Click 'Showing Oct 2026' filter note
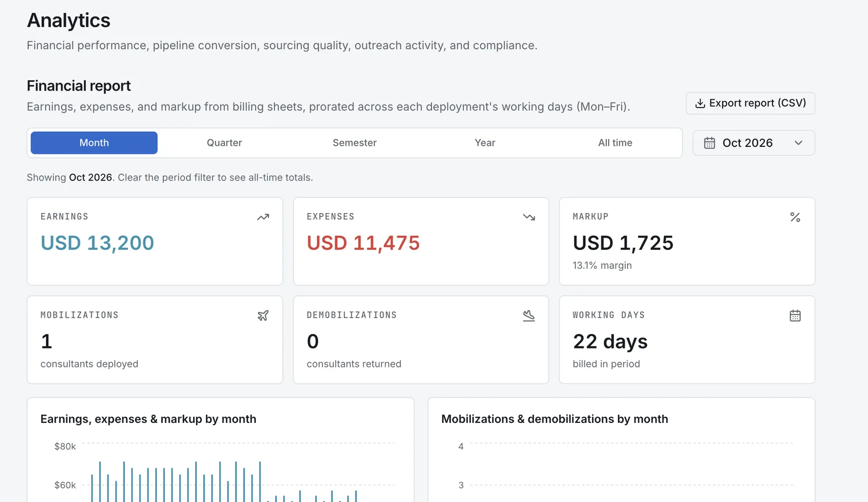 point(170,177)
